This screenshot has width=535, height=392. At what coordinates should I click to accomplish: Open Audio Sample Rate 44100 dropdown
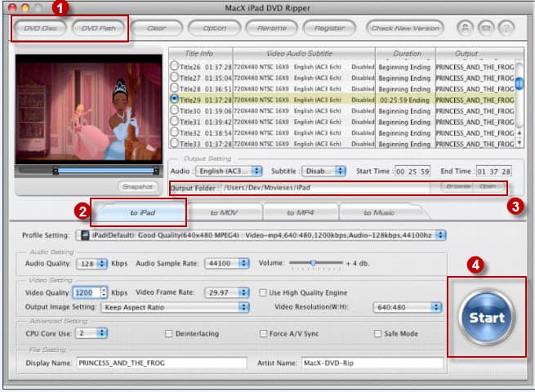(227, 264)
